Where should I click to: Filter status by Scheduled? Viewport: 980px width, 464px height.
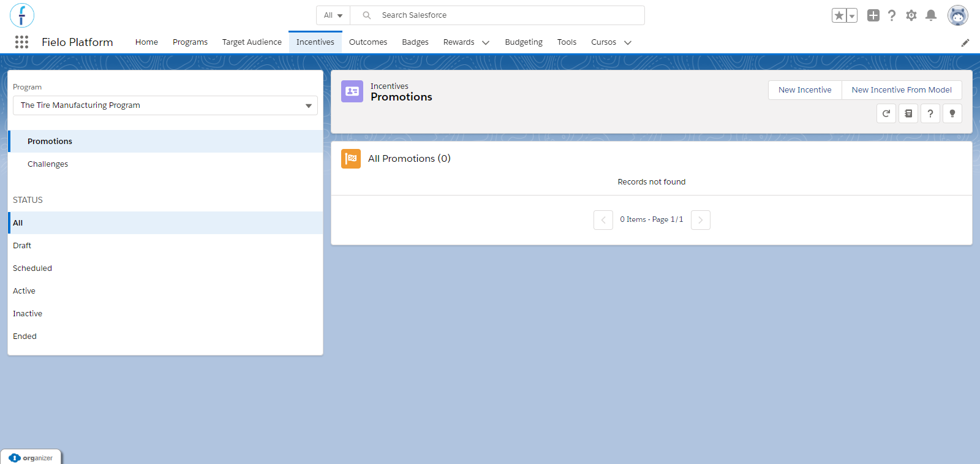pos(165,268)
